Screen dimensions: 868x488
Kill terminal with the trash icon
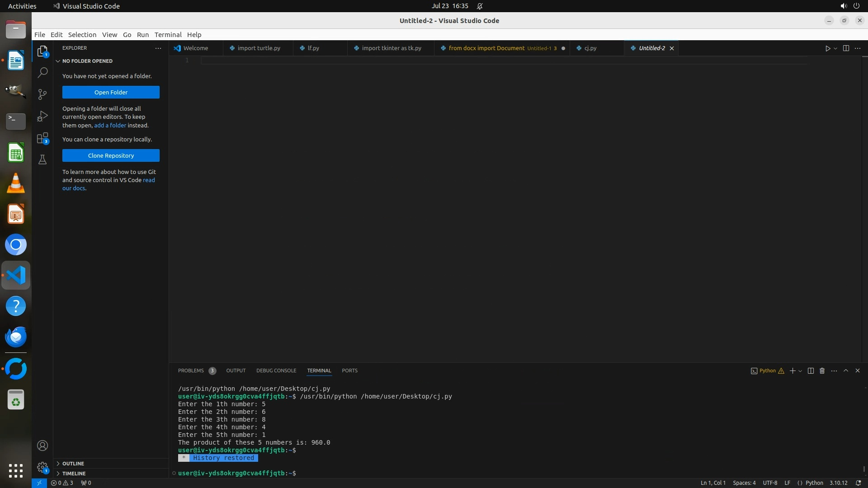[822, 371]
